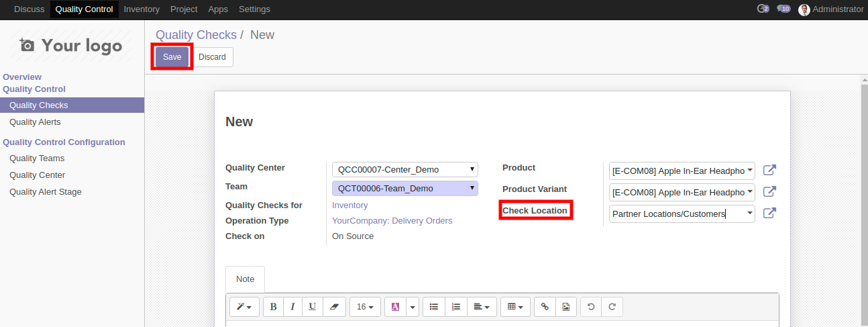Save the new quality check

point(172,57)
